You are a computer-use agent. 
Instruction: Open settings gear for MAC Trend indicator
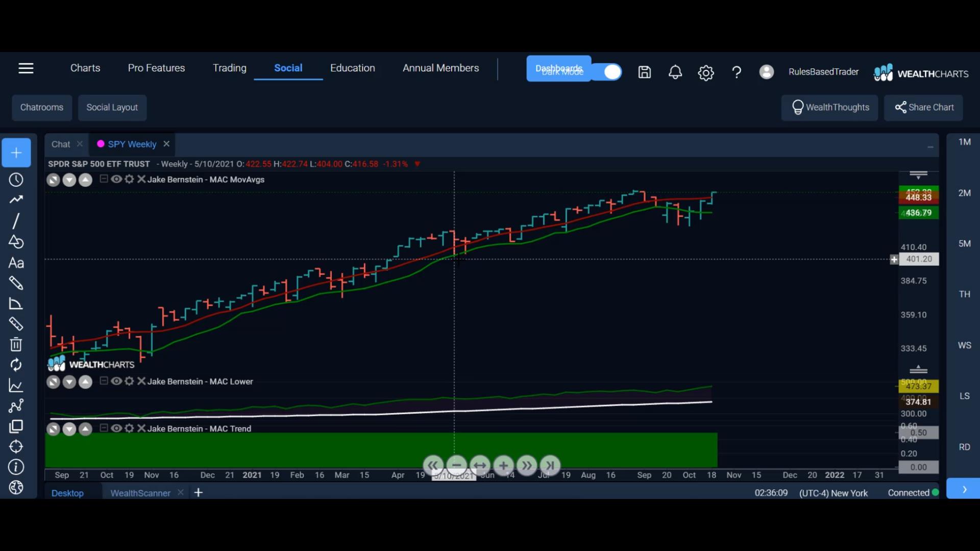point(129,428)
